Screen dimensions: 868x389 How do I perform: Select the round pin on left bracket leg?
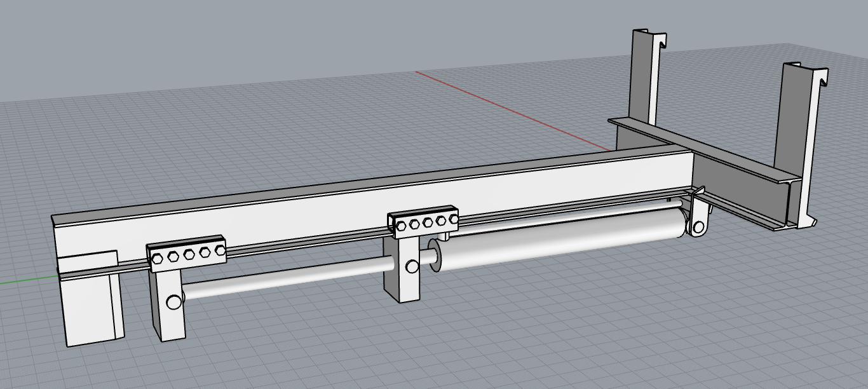(x=173, y=302)
